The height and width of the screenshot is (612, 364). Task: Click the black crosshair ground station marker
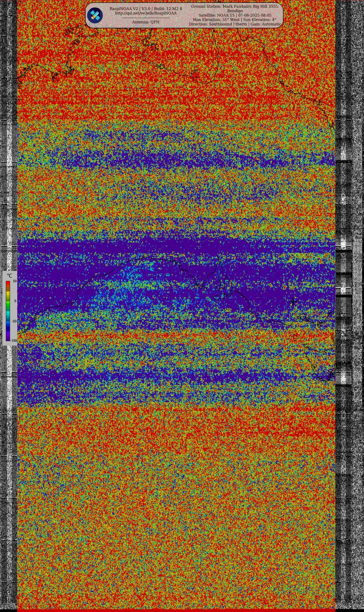click(293, 302)
